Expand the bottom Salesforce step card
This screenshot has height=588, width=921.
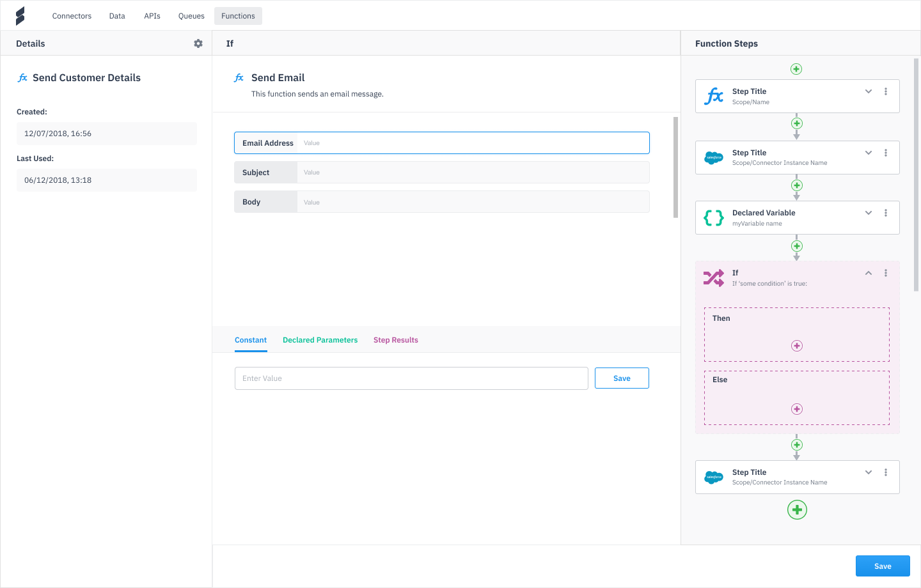(868, 472)
